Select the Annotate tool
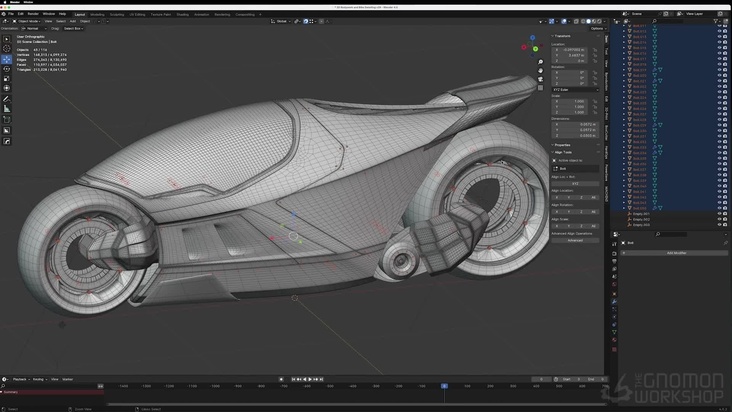 (x=7, y=99)
